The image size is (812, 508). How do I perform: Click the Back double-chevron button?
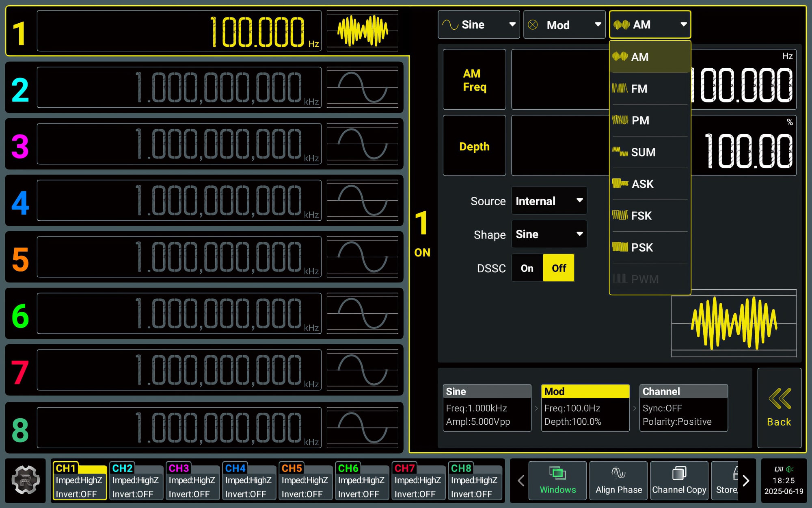tap(779, 408)
